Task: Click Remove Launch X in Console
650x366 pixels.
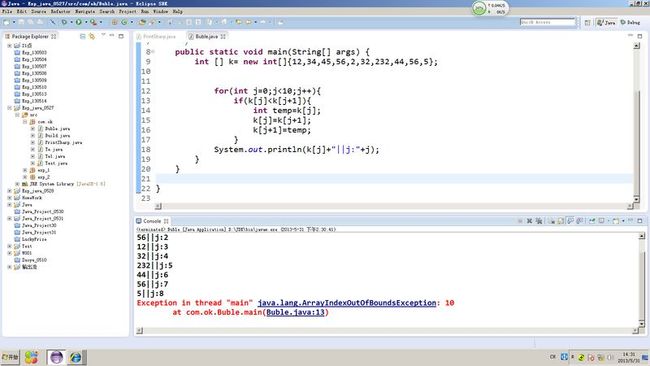Action: pos(529,221)
